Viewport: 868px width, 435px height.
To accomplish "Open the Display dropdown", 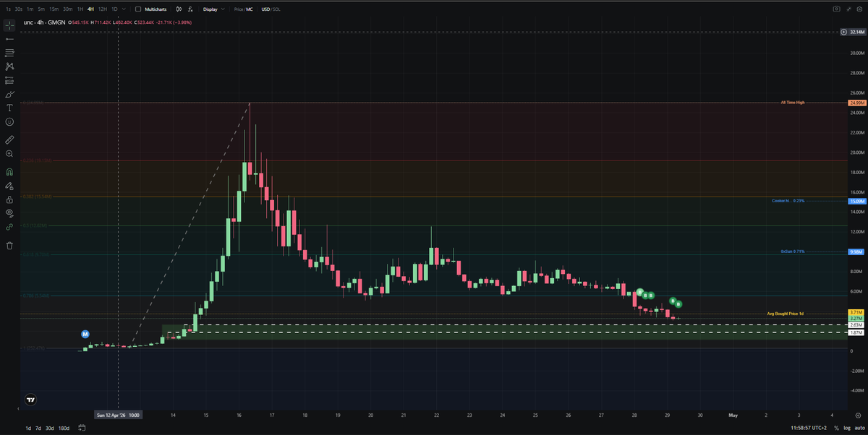I will [x=213, y=9].
